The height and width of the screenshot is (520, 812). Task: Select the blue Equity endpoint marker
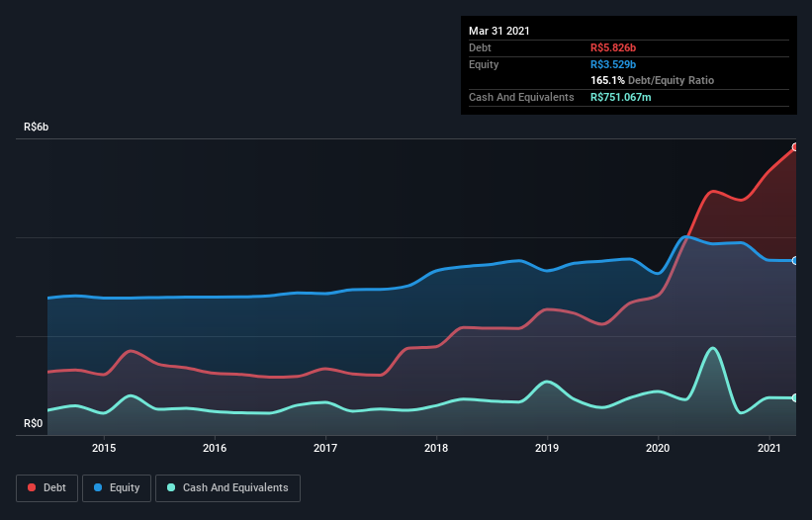(795, 261)
